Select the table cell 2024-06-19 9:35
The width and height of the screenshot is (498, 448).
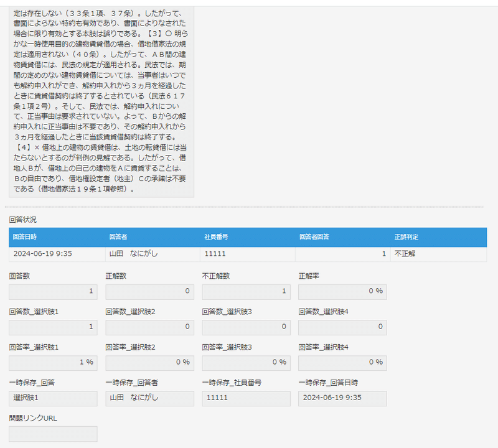tap(57, 254)
